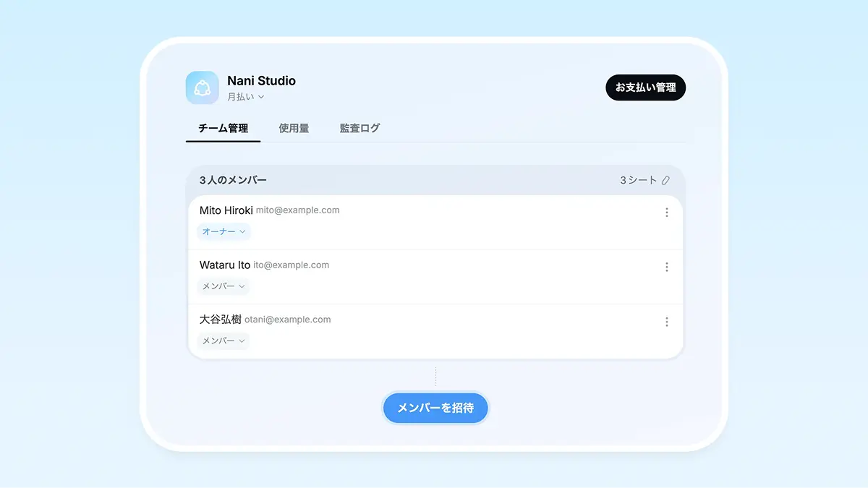Switch to the チーム管理 tab
The image size is (868, 488).
(x=223, y=128)
